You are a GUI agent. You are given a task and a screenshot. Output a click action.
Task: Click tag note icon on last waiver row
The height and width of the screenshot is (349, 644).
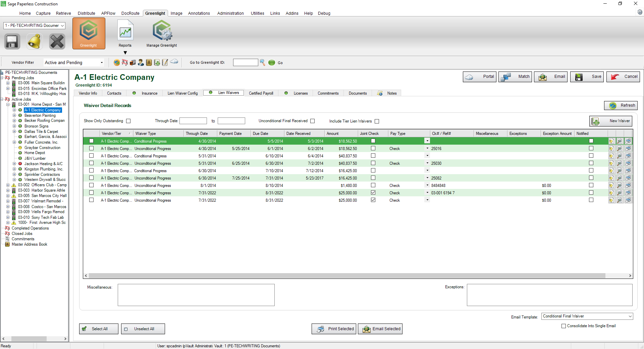[611, 200]
